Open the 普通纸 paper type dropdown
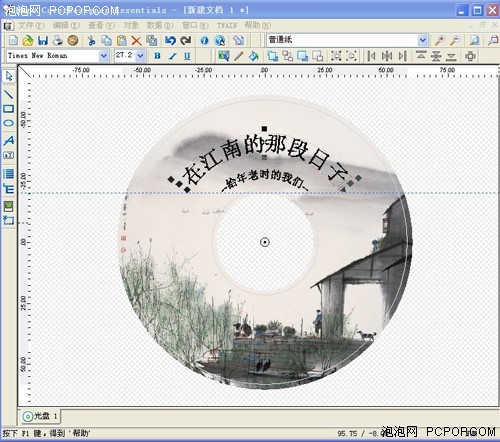This screenshot has width=500, height=442. point(422,40)
